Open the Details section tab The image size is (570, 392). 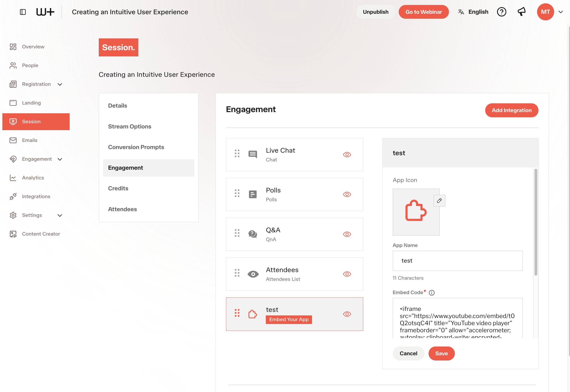pos(149,106)
